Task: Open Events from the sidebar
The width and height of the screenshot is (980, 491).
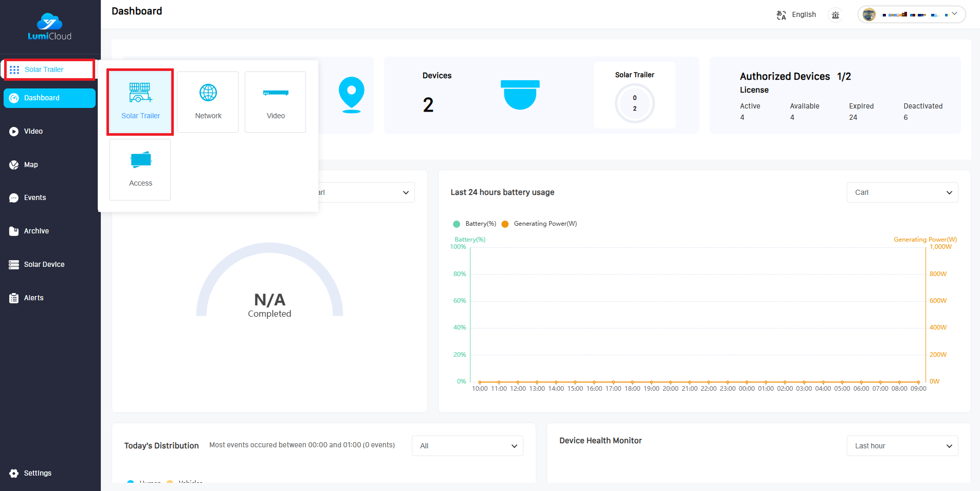Action: 34,198
